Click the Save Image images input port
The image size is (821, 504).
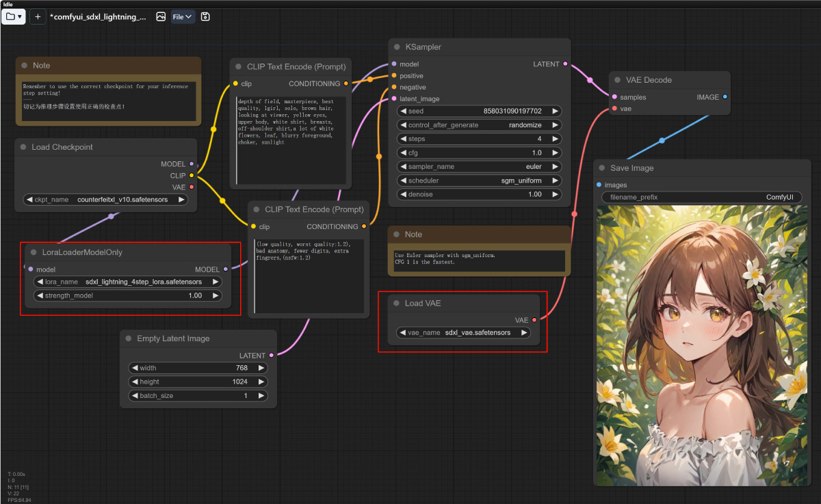point(599,185)
